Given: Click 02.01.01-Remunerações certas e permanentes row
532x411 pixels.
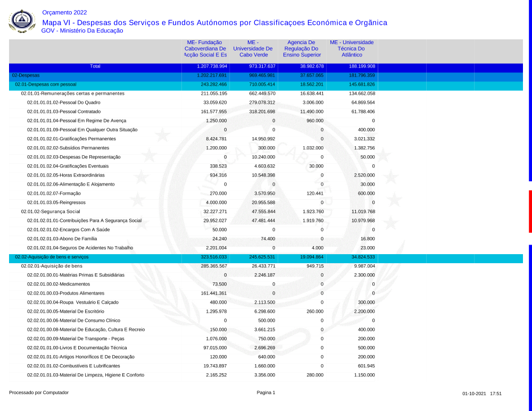Looking at the screenshot, I should pos(72,94).
